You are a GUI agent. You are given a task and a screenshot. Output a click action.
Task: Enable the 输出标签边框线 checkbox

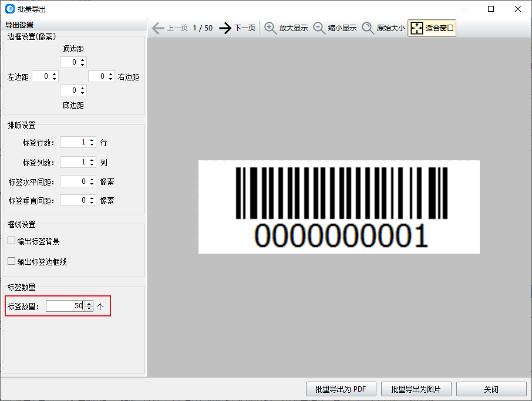pyautogui.click(x=12, y=261)
